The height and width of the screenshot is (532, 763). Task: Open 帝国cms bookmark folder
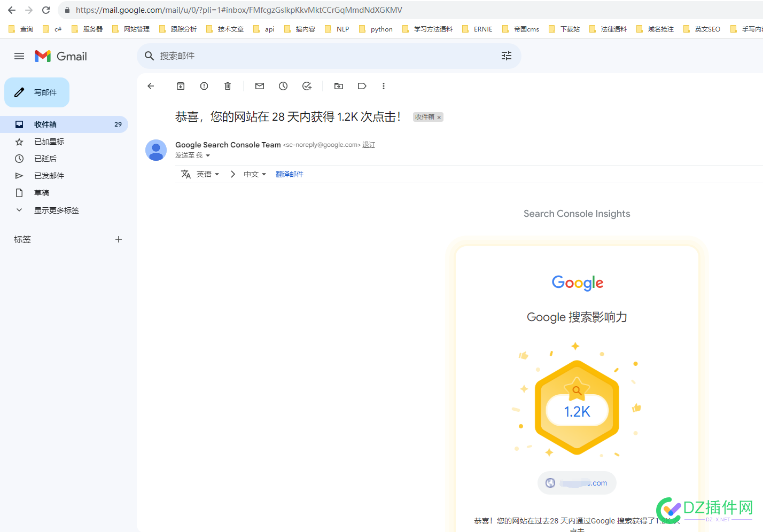coord(521,29)
